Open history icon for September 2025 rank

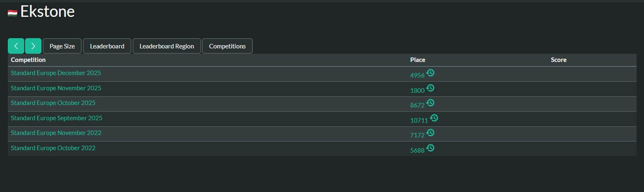(434, 118)
